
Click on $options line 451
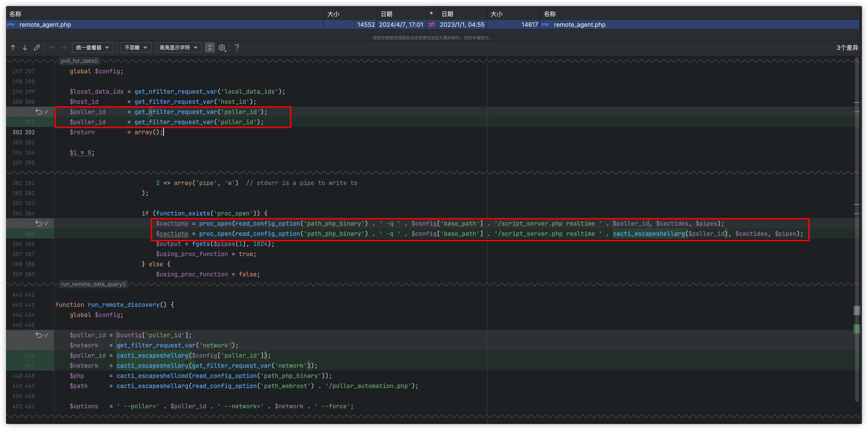pos(212,406)
